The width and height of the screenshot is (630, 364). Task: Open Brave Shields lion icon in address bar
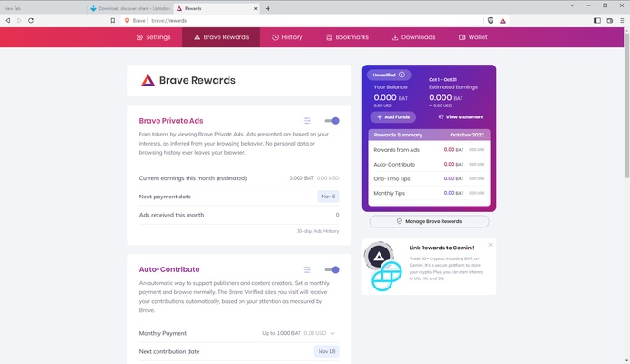(491, 21)
